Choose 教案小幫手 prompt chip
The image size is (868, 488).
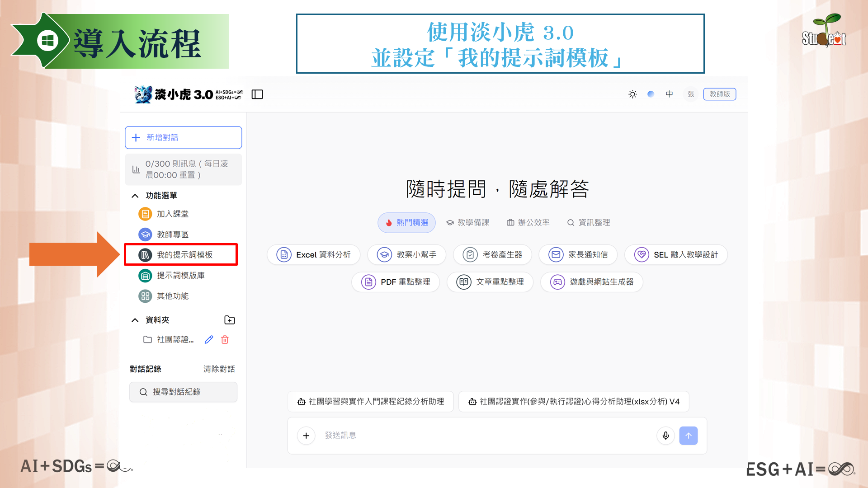pyautogui.click(x=406, y=255)
